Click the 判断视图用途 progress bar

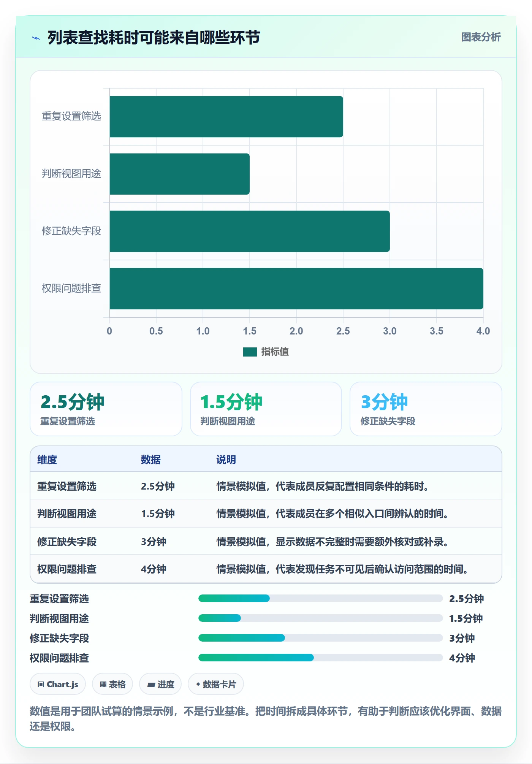320,618
